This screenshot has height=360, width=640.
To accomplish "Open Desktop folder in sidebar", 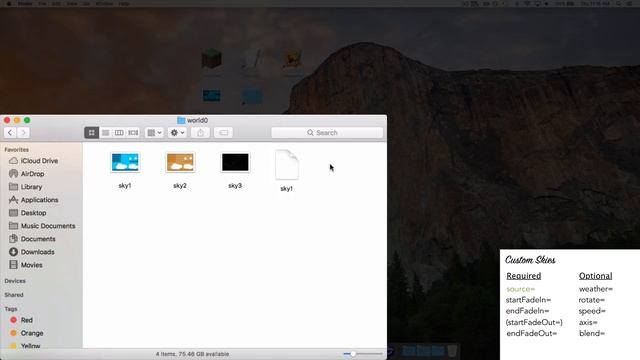I will [x=33, y=213].
